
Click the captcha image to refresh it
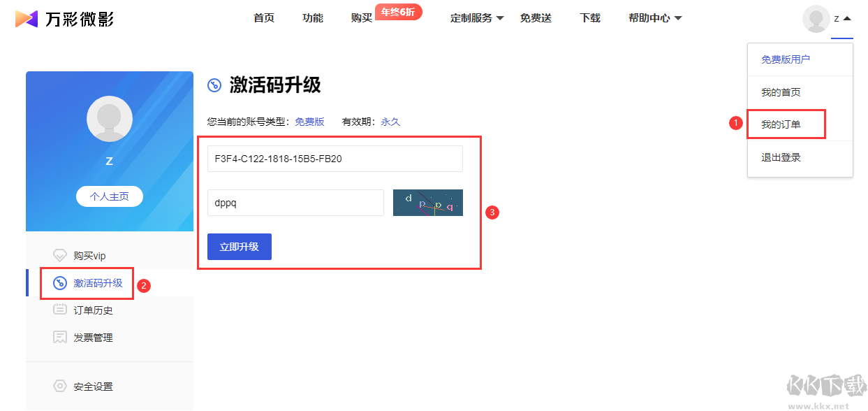[x=427, y=202]
